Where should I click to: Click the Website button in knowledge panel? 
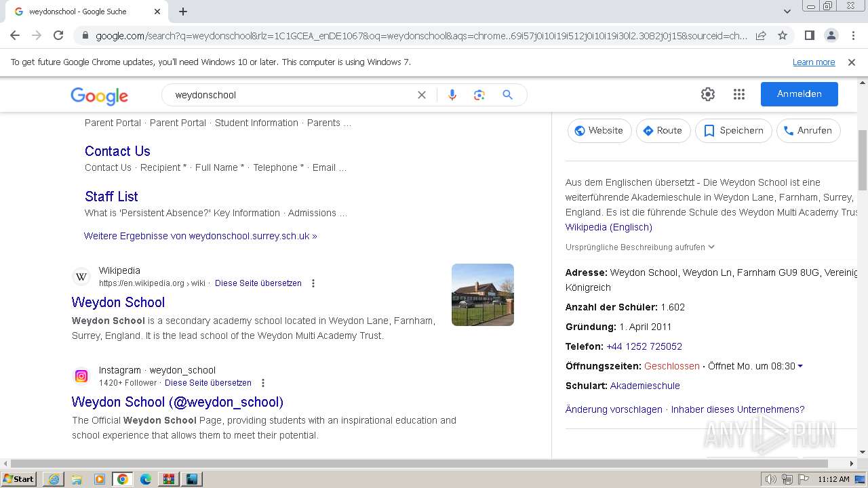[599, 131]
